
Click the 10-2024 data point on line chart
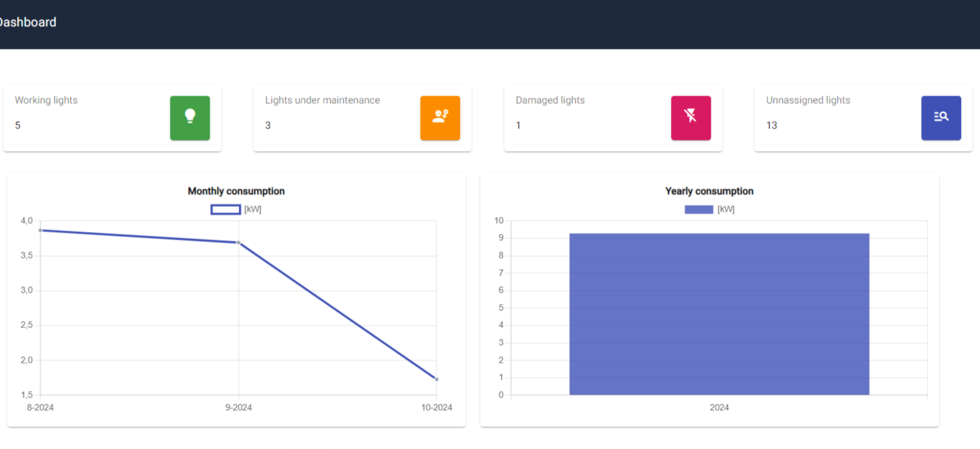click(437, 380)
